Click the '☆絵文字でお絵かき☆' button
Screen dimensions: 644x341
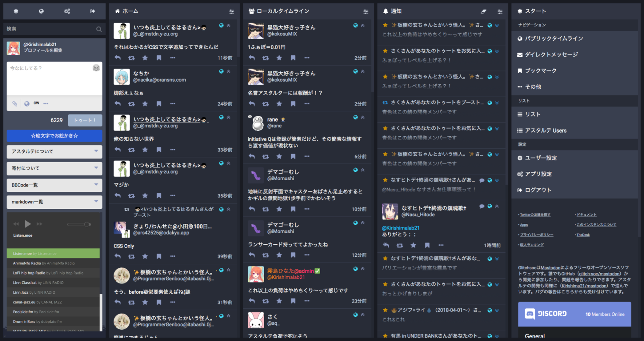54,136
